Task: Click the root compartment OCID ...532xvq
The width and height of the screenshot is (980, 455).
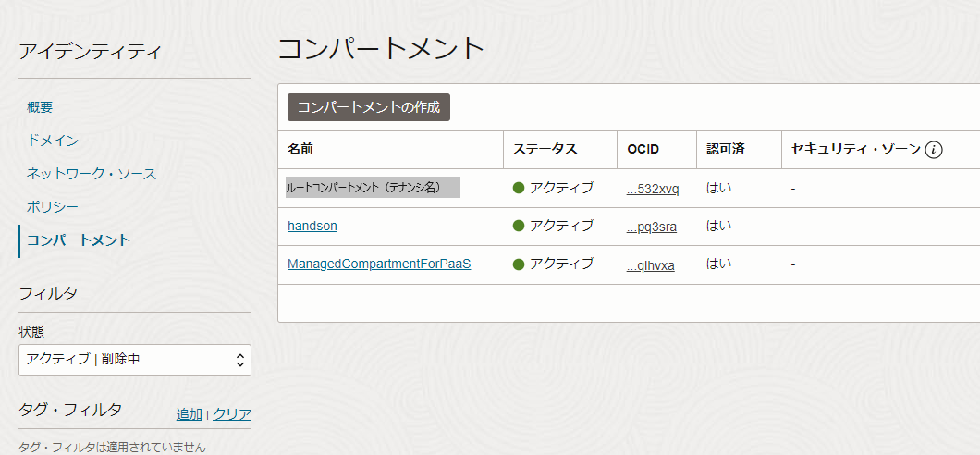Action: click(653, 189)
